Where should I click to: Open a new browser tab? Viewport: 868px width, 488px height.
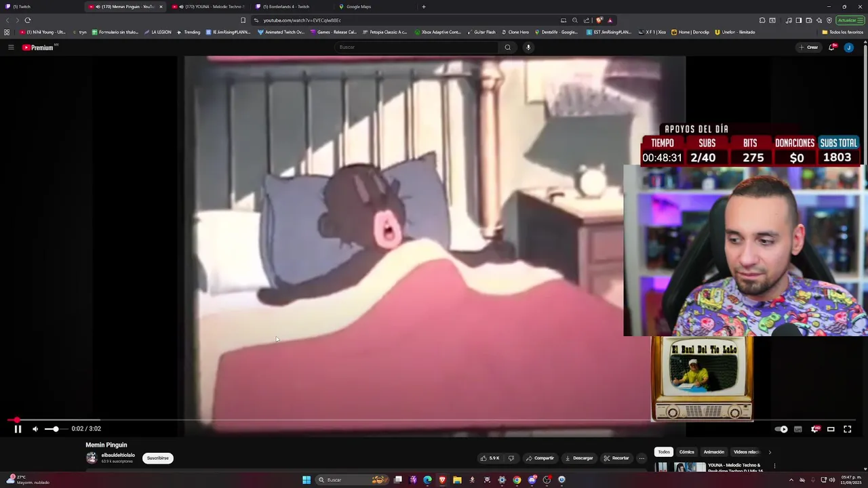[x=424, y=7]
